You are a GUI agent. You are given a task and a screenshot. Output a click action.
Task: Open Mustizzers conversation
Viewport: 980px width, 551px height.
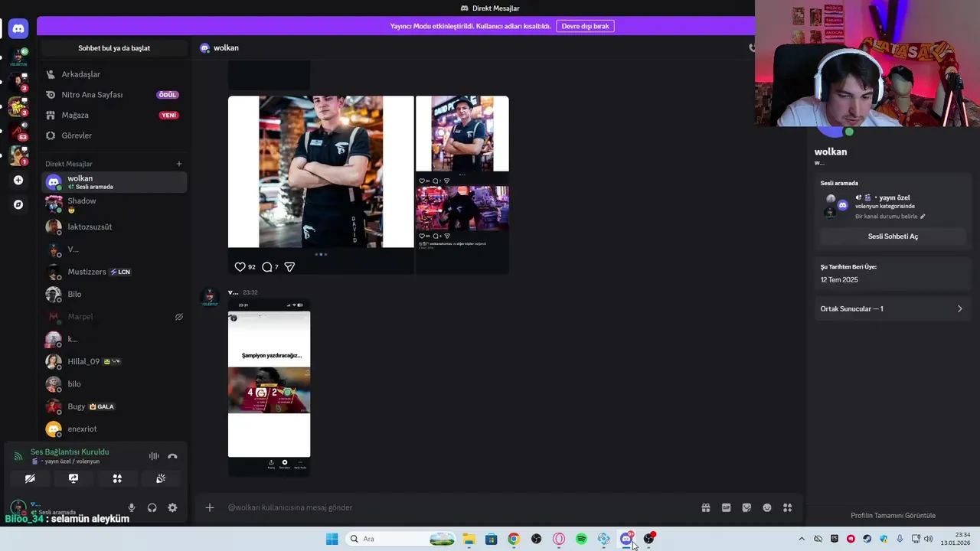[115, 272]
